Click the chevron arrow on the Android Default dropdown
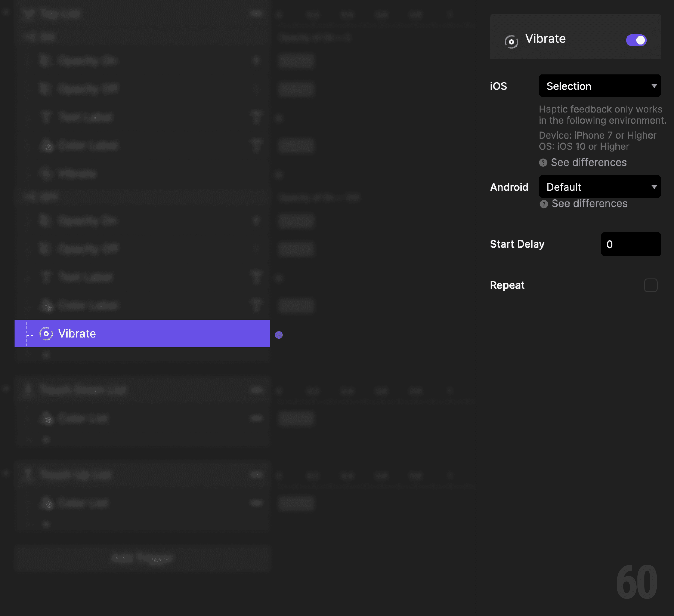This screenshot has width=674, height=616. 654,187
